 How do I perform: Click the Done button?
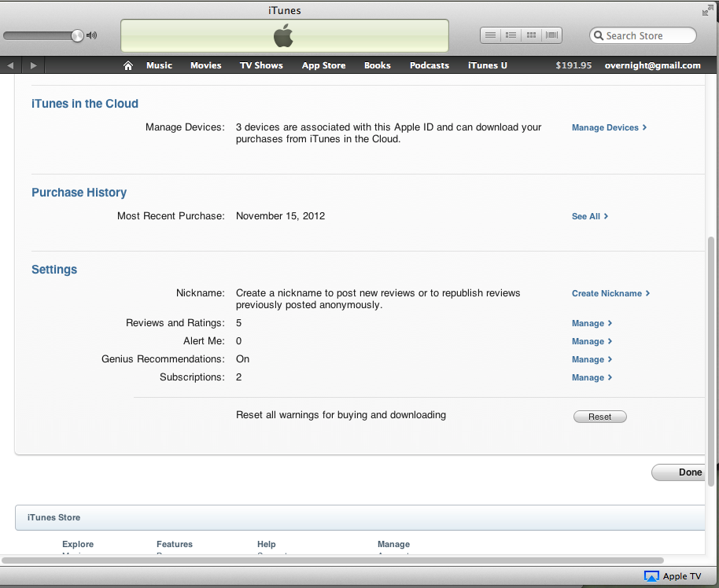(x=679, y=472)
